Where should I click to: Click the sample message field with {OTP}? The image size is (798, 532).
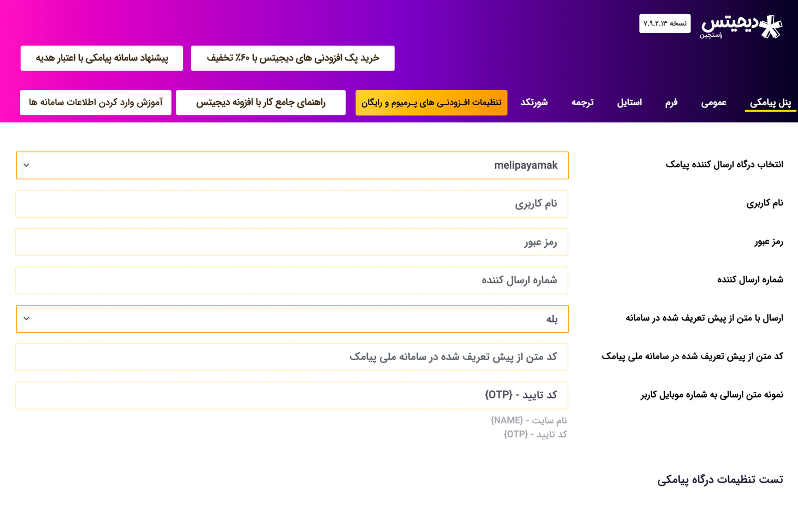click(292, 395)
